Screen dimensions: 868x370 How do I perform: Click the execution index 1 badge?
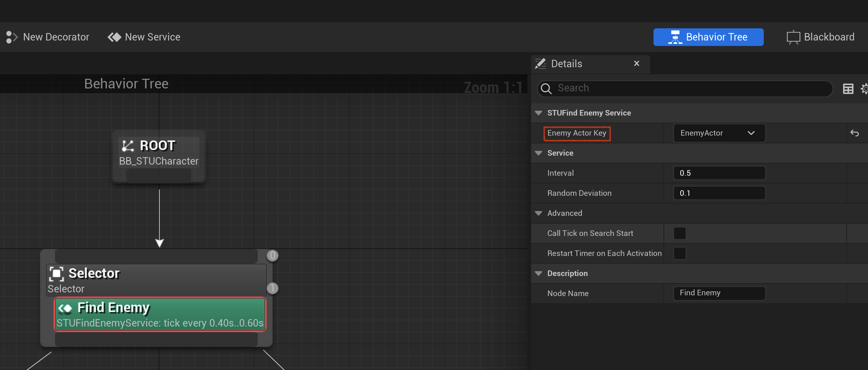(x=273, y=288)
